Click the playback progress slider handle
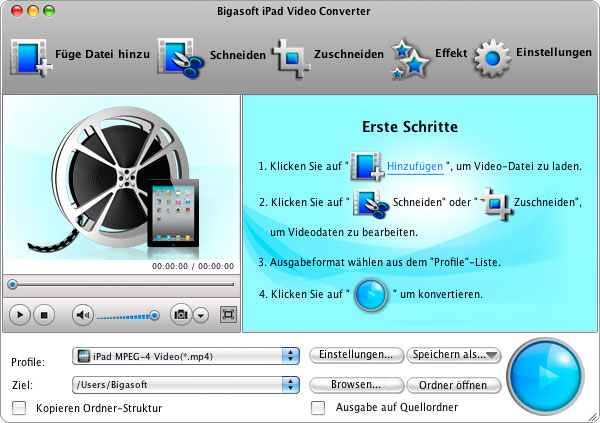This screenshot has height=423, width=600. click(13, 284)
